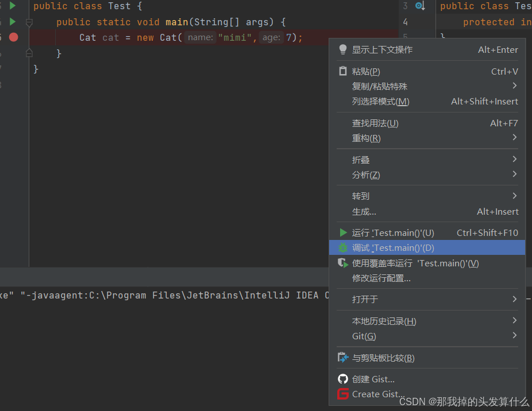Open the 重构(R) submenu
Viewport: 532px width, 411px height.
tap(427, 138)
